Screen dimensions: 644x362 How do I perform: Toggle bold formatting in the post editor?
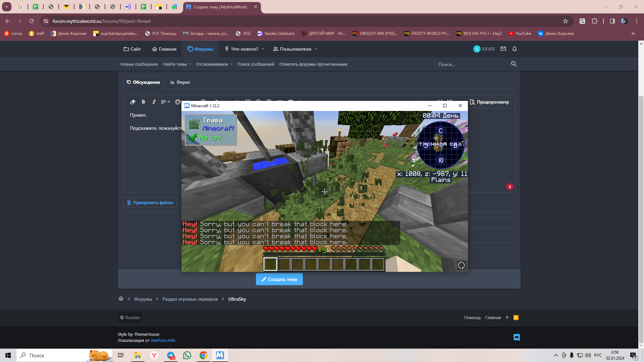pos(143,102)
